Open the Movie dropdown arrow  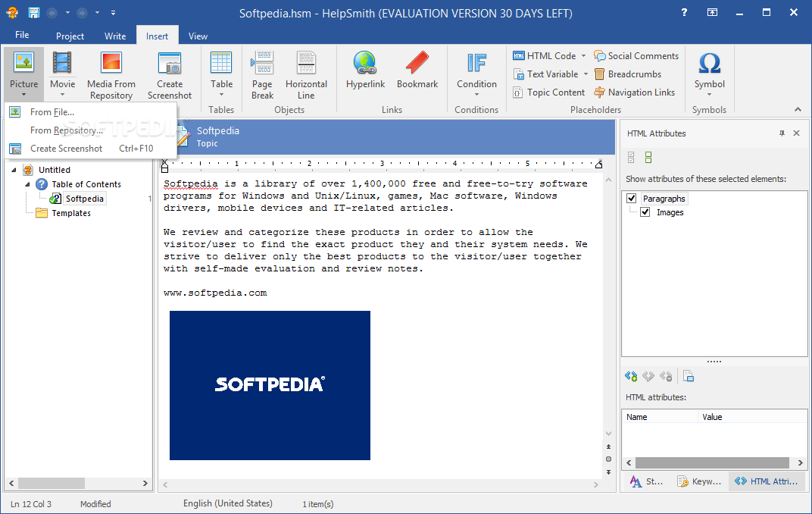point(62,95)
